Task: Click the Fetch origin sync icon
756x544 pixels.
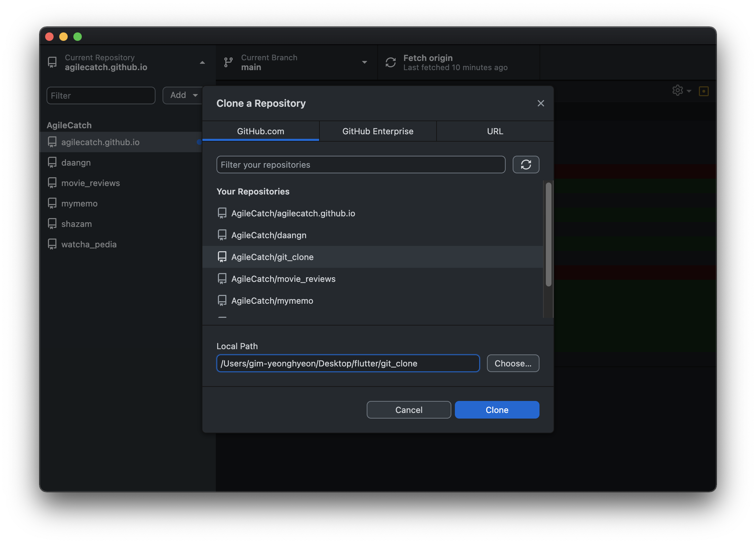Action: 391,62
